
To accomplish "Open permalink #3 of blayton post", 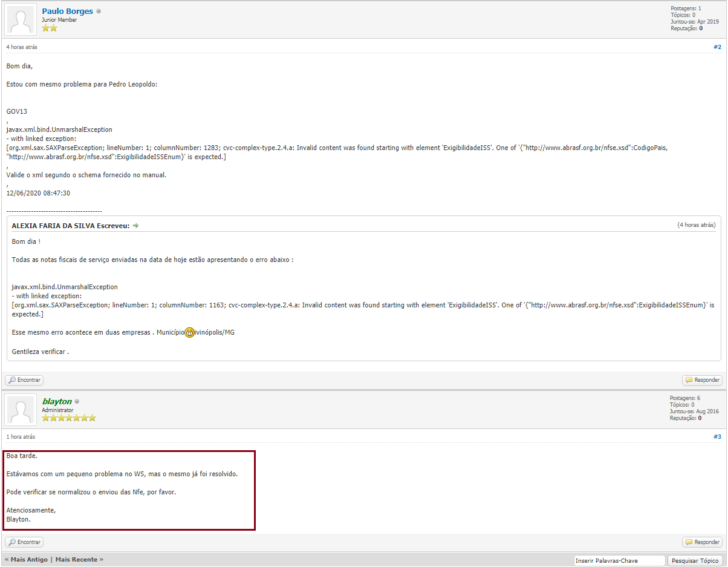I will (717, 436).
